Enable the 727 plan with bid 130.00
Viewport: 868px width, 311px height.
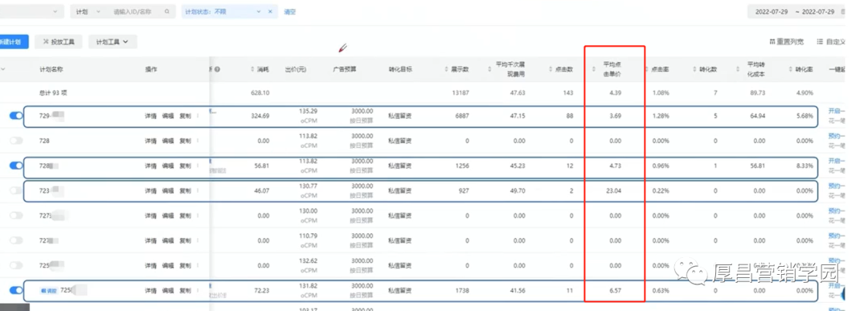click(17, 215)
